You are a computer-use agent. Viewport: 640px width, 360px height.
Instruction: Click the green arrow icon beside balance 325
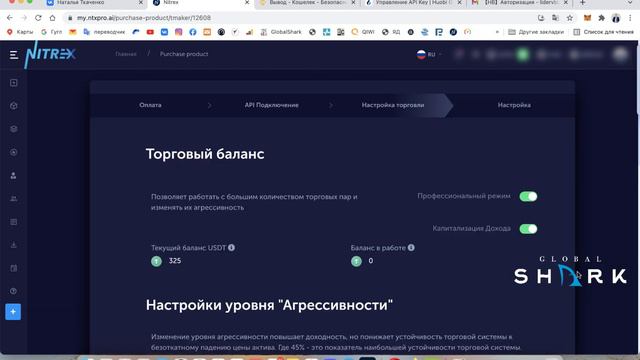[156, 261]
